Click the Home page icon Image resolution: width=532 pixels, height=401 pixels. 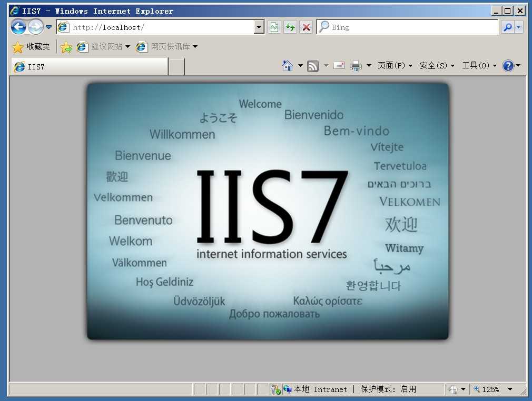pyautogui.click(x=288, y=65)
